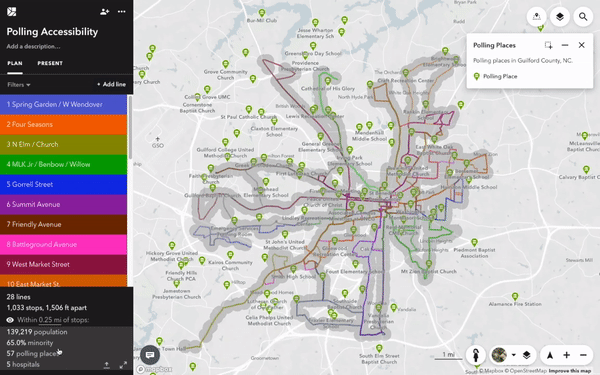Image resolution: width=600 pixels, height=375 pixels.
Task: Select line 7 Friendly Avenue
Action: click(63, 224)
